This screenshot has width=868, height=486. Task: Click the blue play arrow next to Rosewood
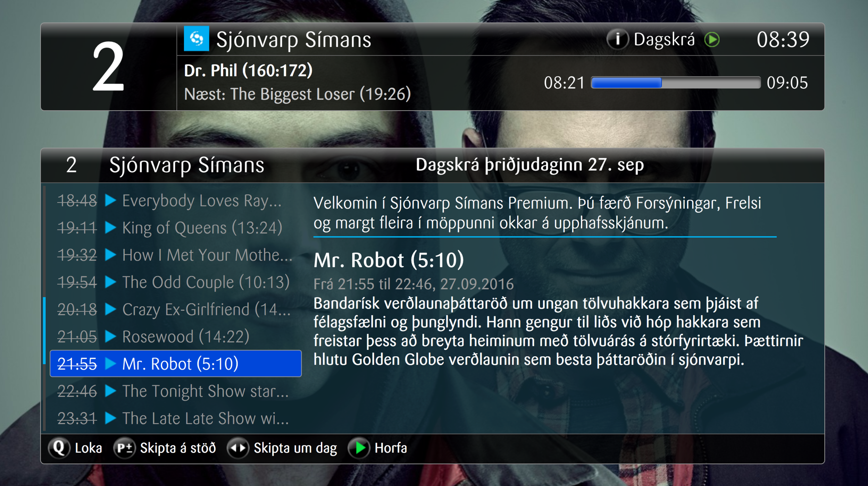(x=110, y=336)
